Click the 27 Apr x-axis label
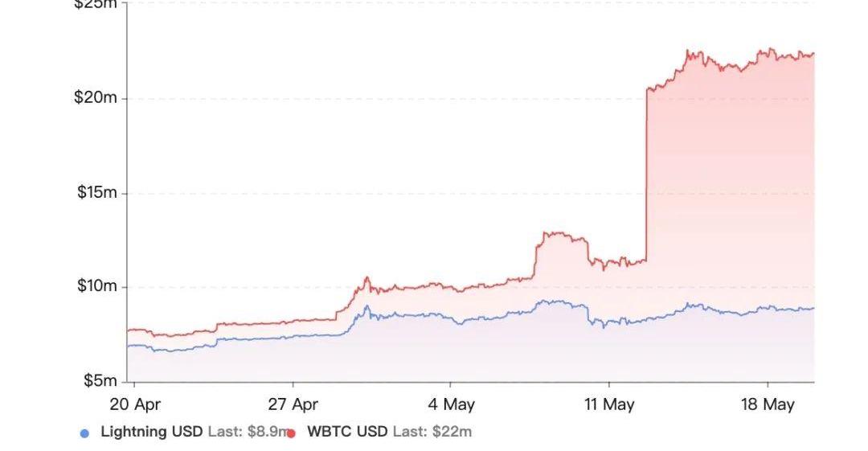Viewport: 868px width, 451px height. point(293,404)
